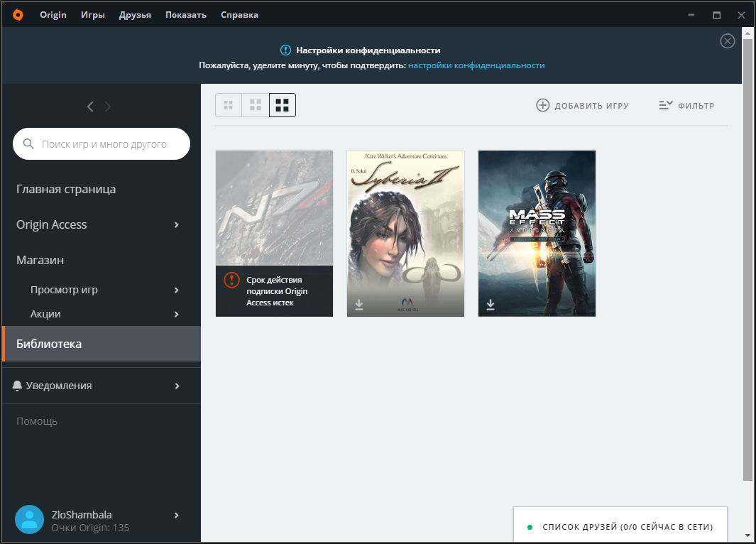756x544 pixels.
Task: Select the large tiles view icon
Action: pos(283,105)
